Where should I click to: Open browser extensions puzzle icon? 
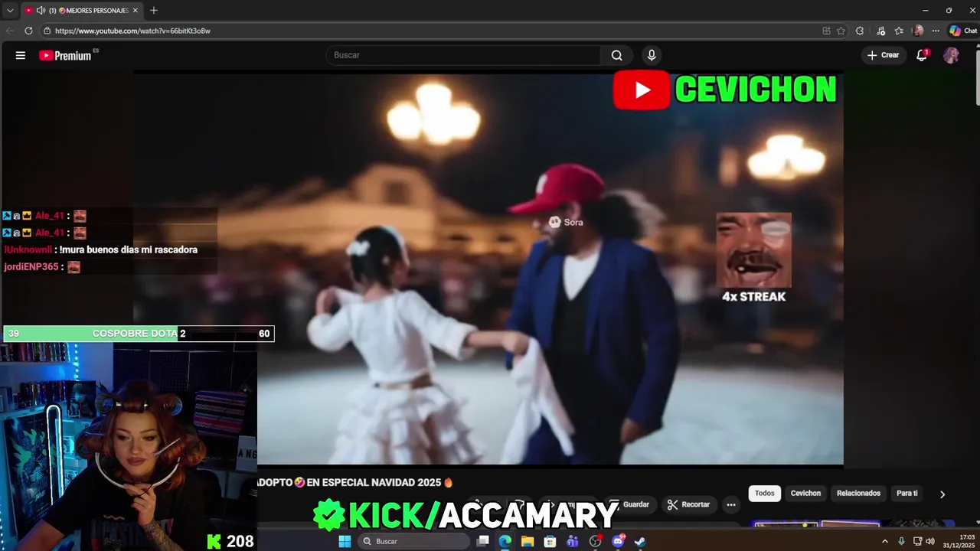pyautogui.click(x=860, y=31)
